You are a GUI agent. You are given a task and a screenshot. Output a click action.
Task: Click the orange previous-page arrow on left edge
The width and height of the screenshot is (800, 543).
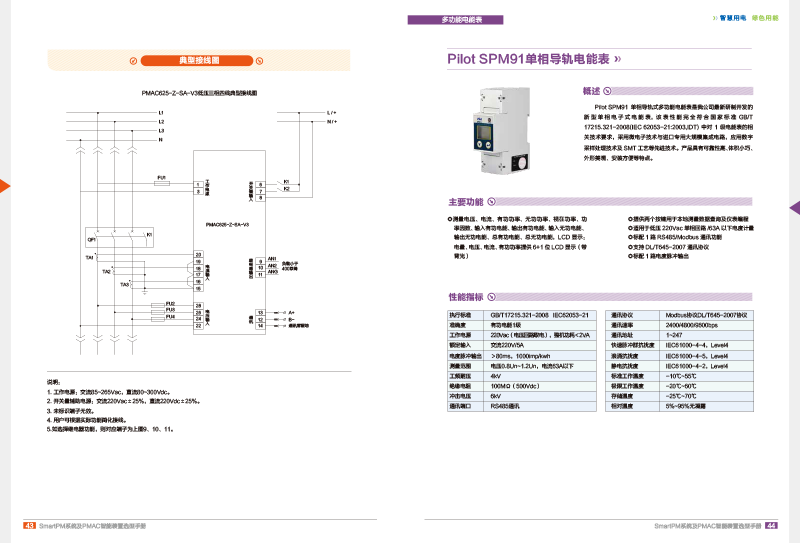click(4, 186)
